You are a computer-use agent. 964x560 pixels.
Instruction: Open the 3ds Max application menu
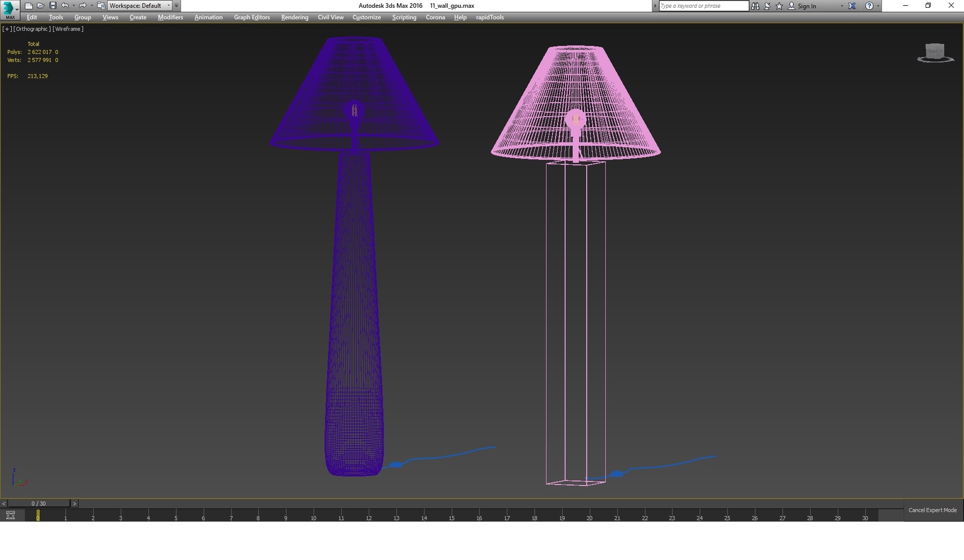[9, 9]
